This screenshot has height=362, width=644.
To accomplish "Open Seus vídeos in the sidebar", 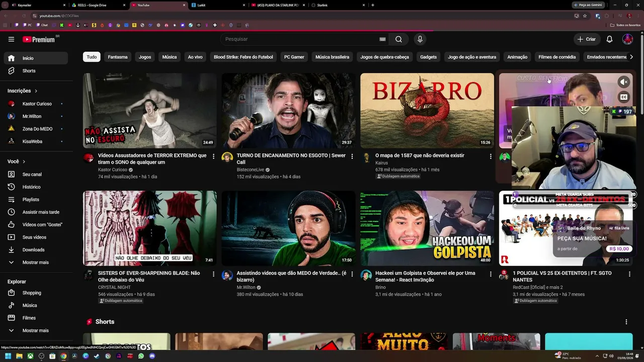I will point(35,237).
